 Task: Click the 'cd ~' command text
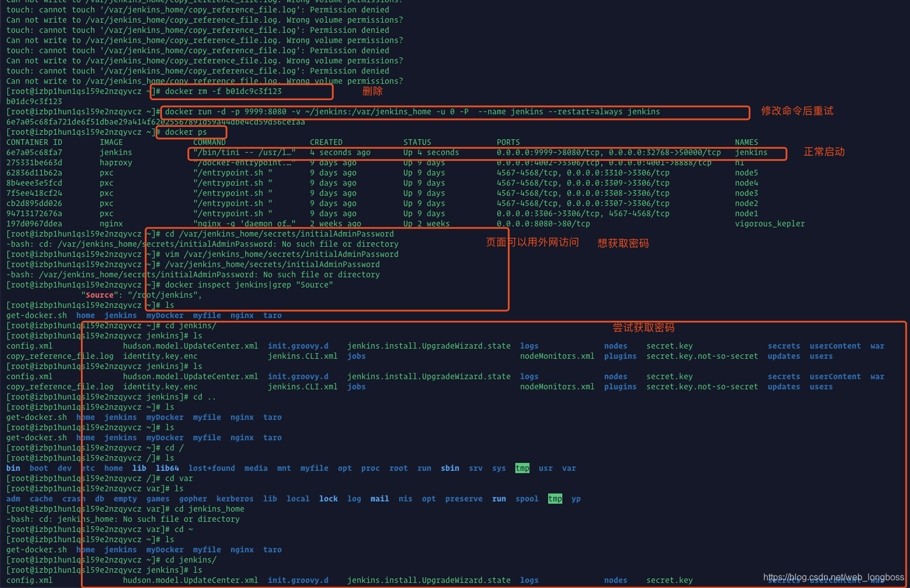click(183, 529)
